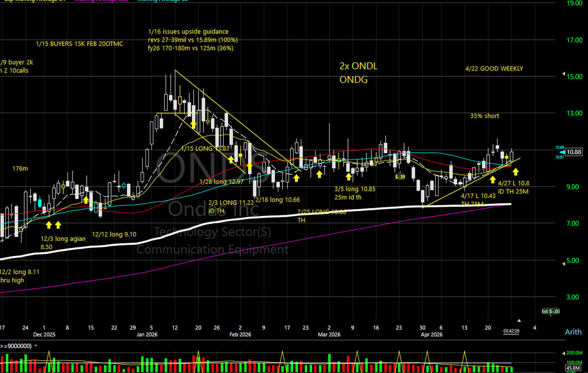
Task: Select the '1/28 long 12.97' note
Action: pos(221,182)
